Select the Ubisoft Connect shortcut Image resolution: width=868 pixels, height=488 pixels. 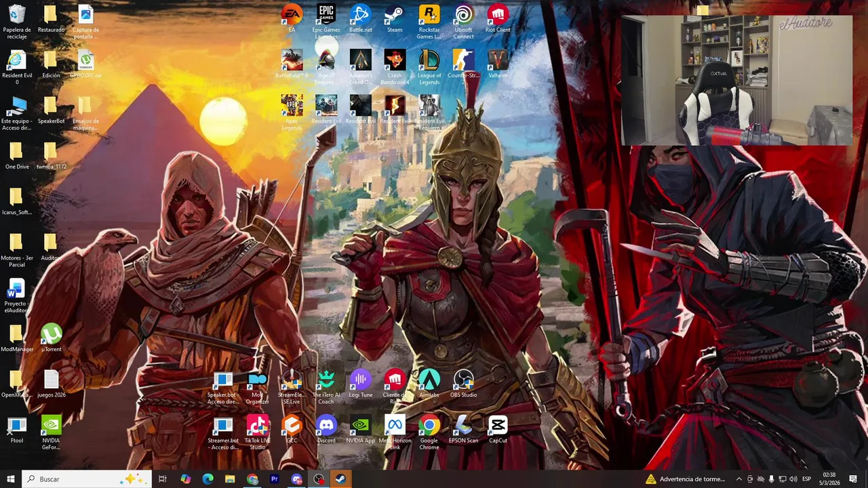tap(463, 22)
